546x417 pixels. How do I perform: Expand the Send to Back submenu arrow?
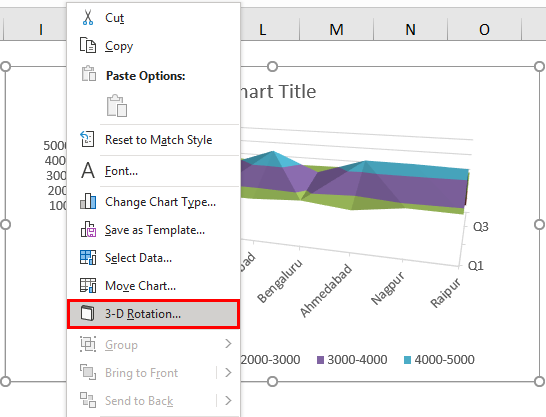pos(228,400)
